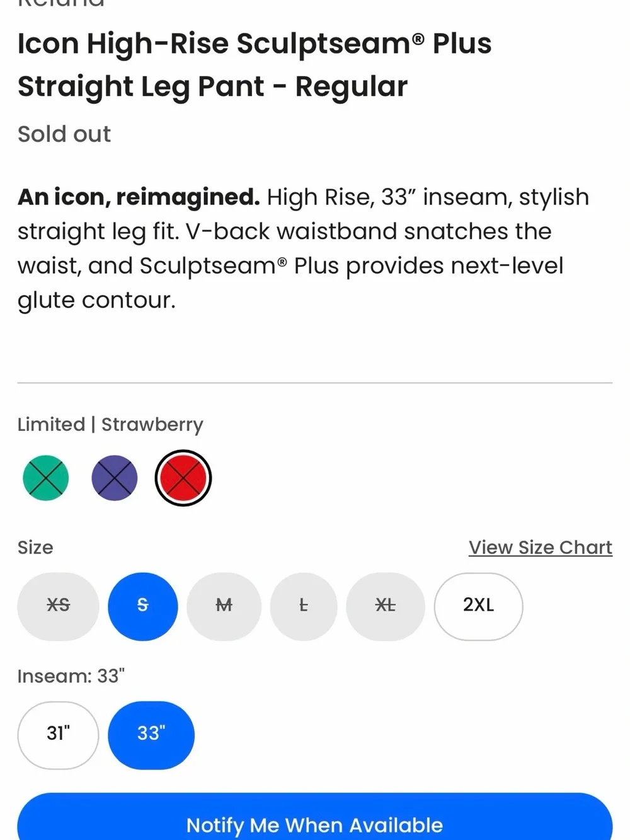This screenshot has width=630, height=840.
Task: Click the bold 'An icon, reimagined.' text
Action: [139, 197]
